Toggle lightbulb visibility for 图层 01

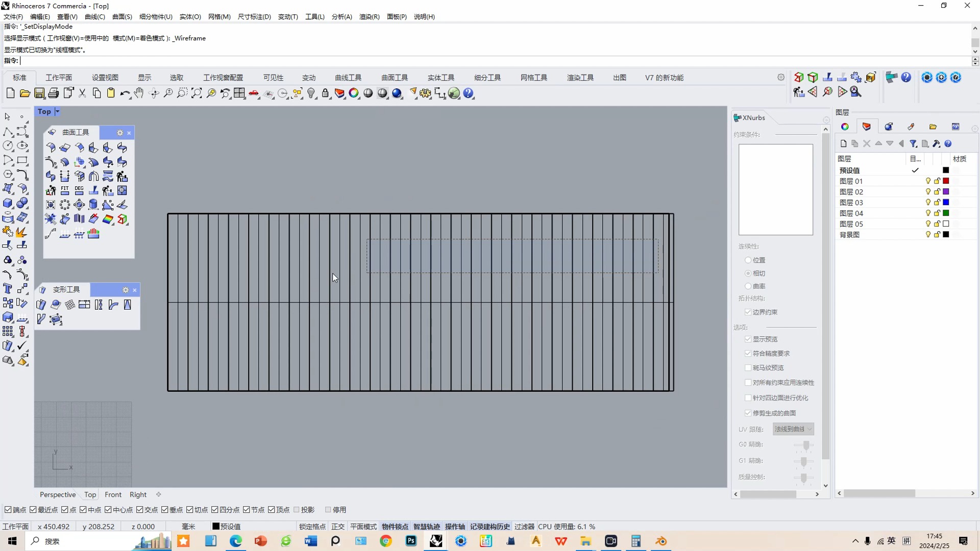(928, 181)
